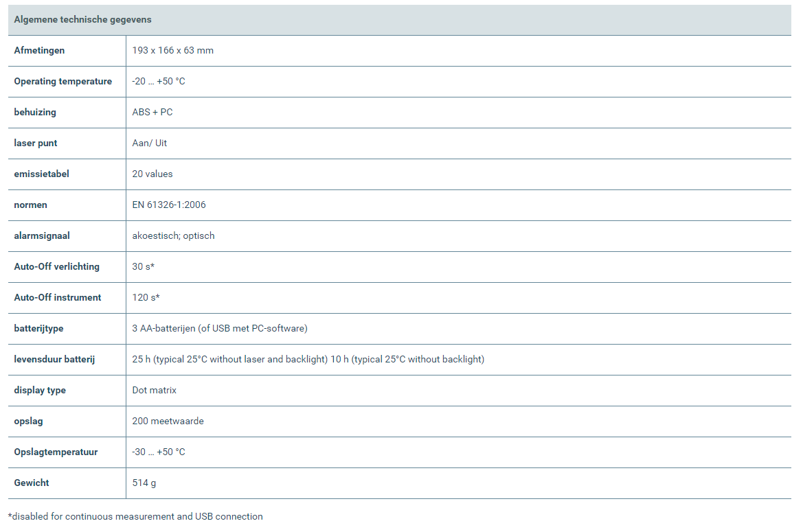Select the Gewicht row label
803x532 pixels.
pyautogui.click(x=31, y=483)
